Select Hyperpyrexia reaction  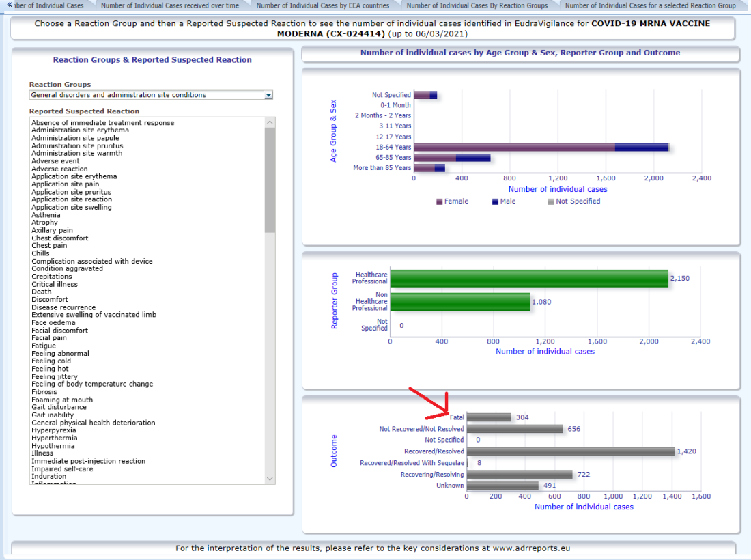pos(54,430)
